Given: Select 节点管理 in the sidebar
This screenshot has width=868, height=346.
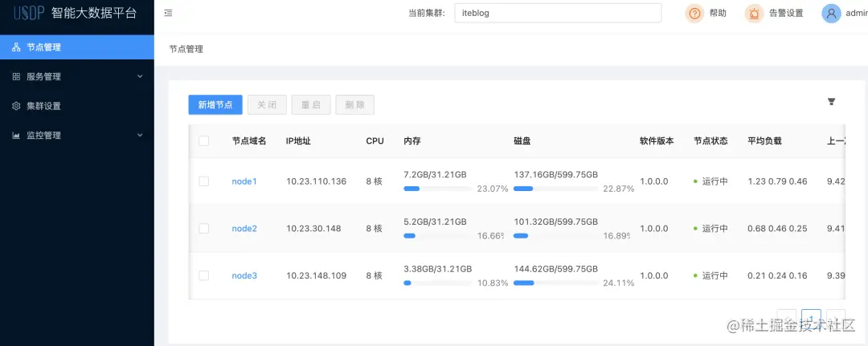Looking at the screenshot, I should pyautogui.click(x=77, y=47).
